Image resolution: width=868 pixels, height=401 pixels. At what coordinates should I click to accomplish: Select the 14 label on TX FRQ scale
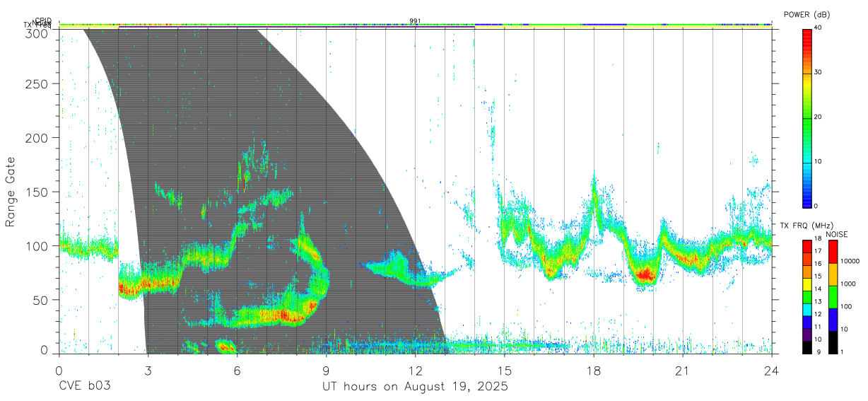click(819, 289)
